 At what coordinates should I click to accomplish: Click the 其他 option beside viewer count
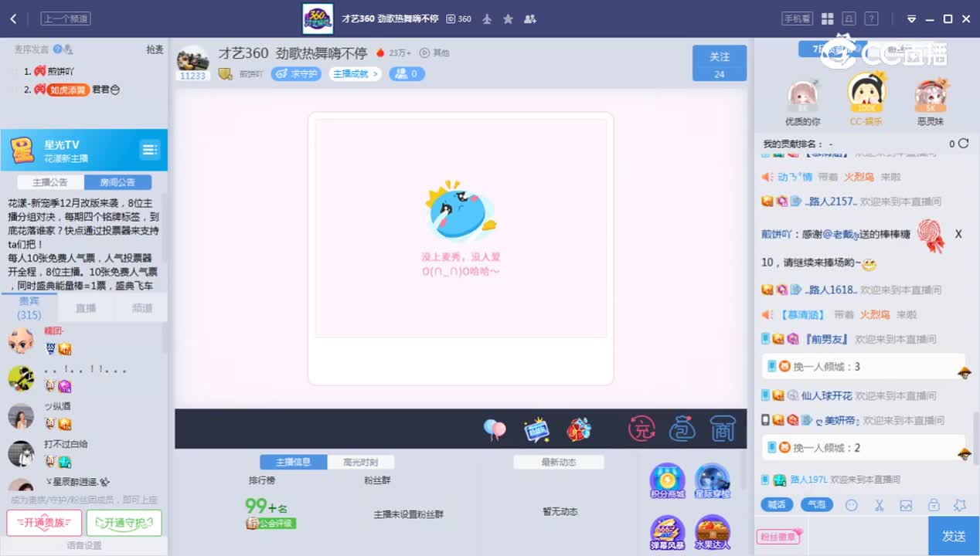pos(434,53)
